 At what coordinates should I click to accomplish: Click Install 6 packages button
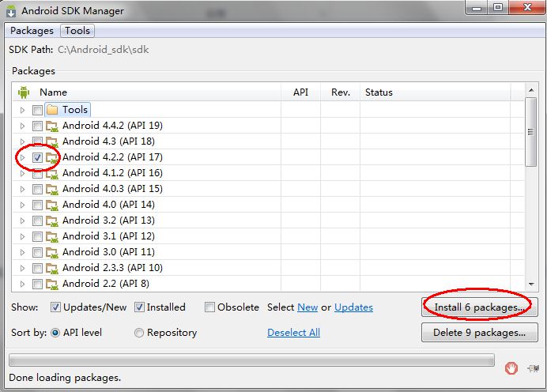479,307
